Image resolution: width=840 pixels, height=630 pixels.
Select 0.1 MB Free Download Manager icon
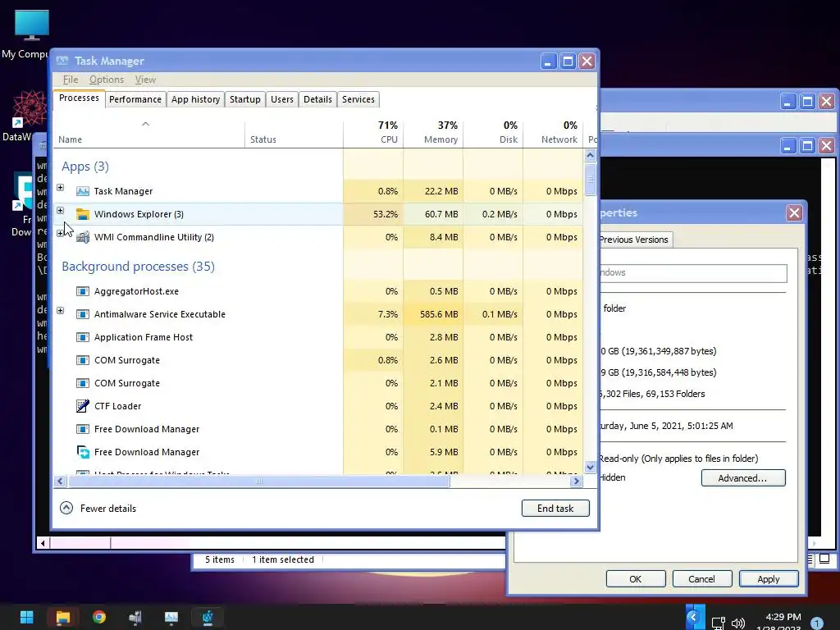83,429
